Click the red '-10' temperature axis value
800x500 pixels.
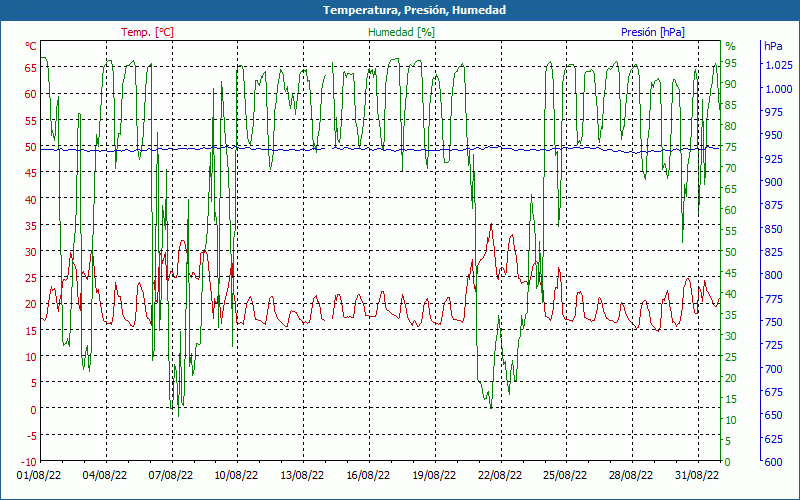pos(30,462)
